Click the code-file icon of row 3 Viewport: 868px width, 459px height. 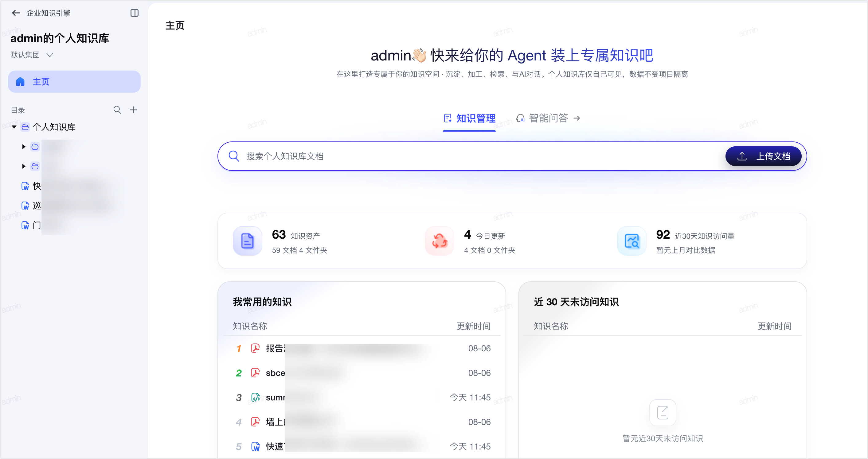click(255, 397)
